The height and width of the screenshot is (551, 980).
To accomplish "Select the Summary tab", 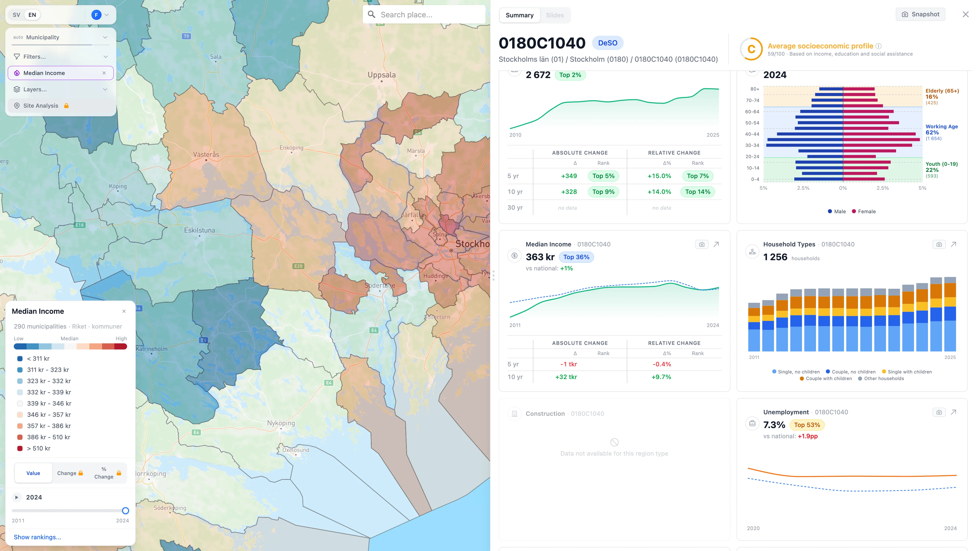I will point(519,15).
